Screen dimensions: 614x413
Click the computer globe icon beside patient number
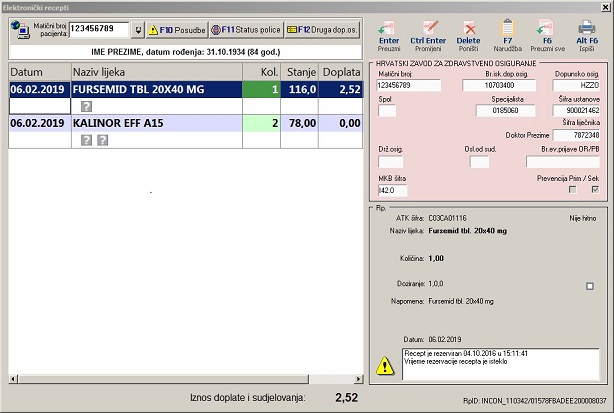pyautogui.click(x=20, y=29)
